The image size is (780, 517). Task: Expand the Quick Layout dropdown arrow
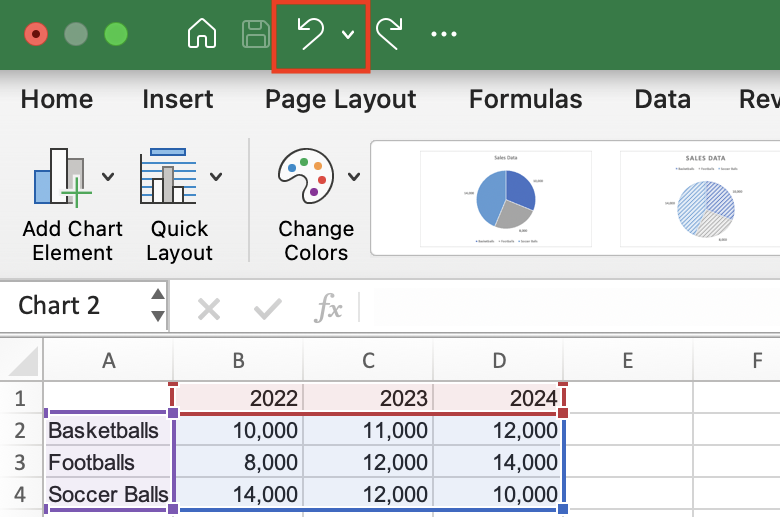pyautogui.click(x=216, y=176)
